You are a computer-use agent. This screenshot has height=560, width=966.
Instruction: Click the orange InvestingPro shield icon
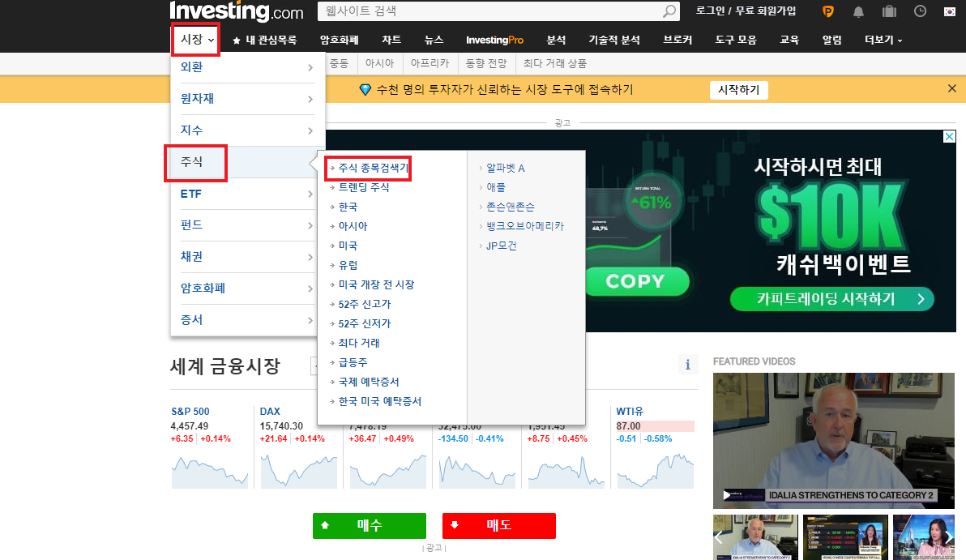pos(827,11)
